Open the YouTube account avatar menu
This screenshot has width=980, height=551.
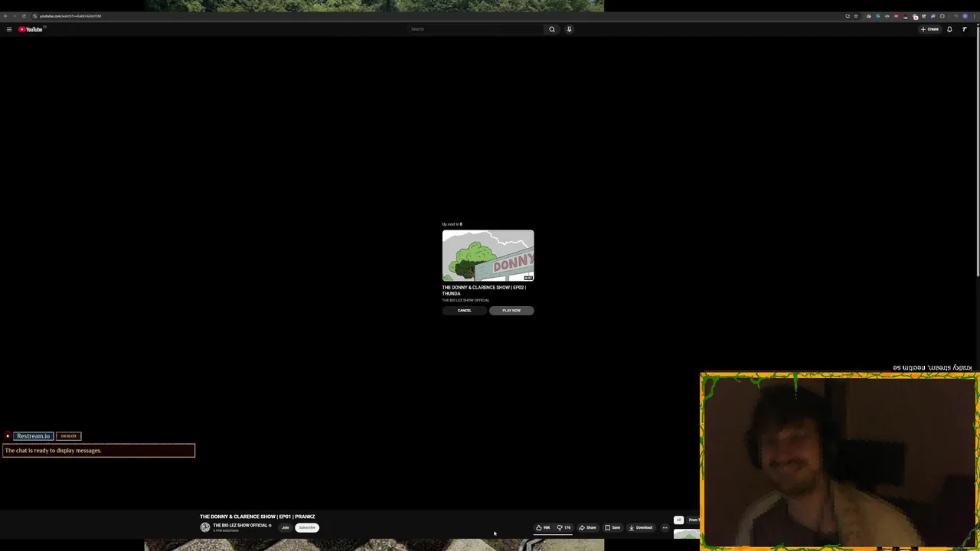pyautogui.click(x=965, y=29)
